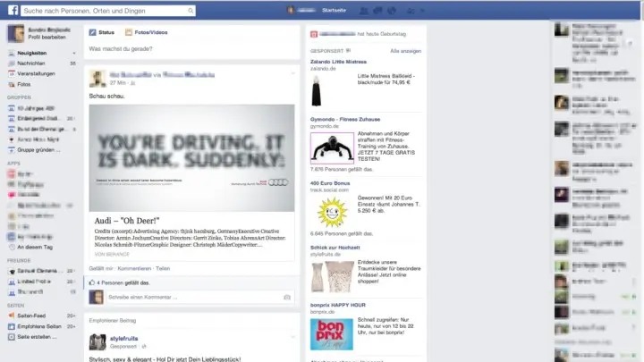Expand the Neuigkeiten sort arrow
The image size is (644, 362).
click(74, 53)
